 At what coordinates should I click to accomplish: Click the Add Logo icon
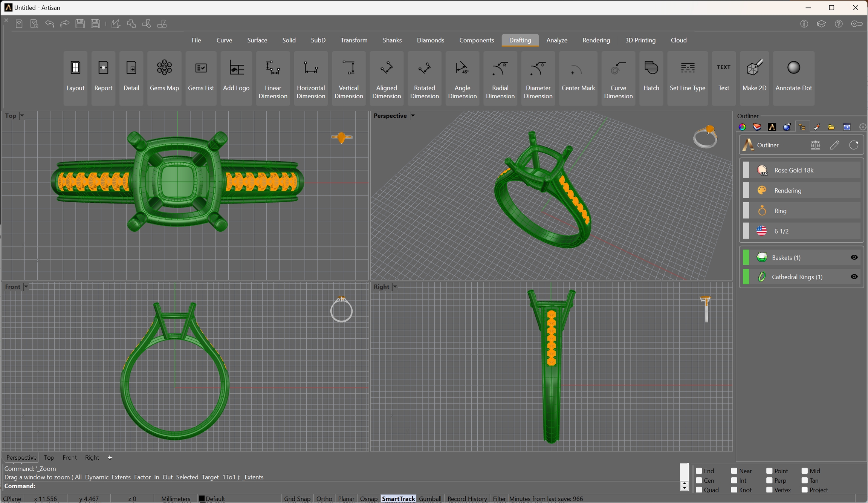(x=236, y=68)
